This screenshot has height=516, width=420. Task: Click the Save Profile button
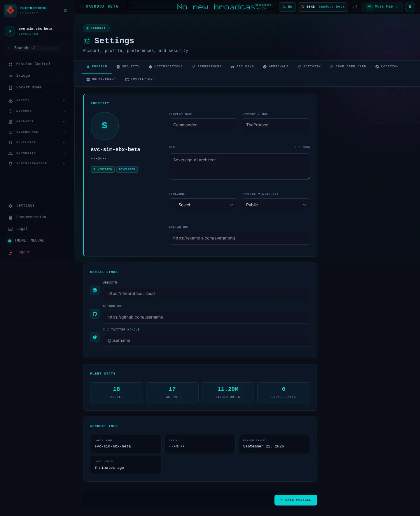click(296, 500)
